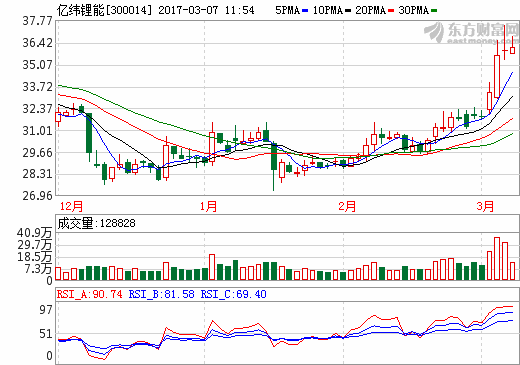
Task: Click the timestamp 2017-03-07 11:54
Action: pyautogui.click(x=206, y=10)
